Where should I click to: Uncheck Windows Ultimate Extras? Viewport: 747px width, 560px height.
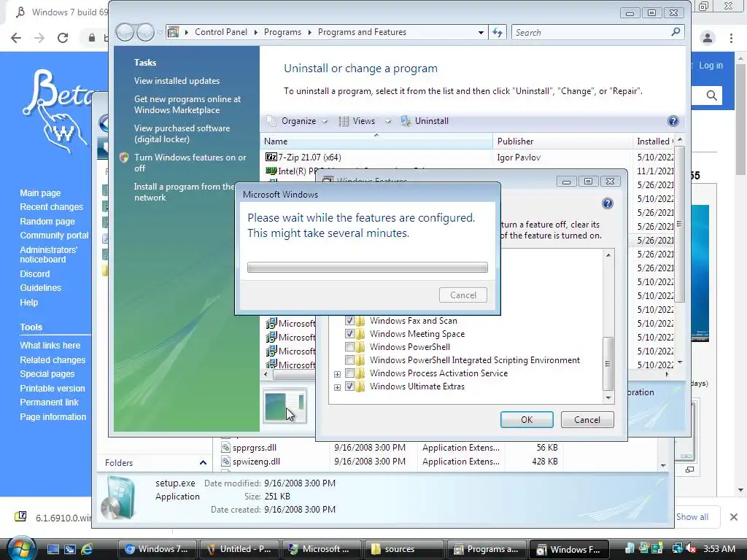point(349,386)
